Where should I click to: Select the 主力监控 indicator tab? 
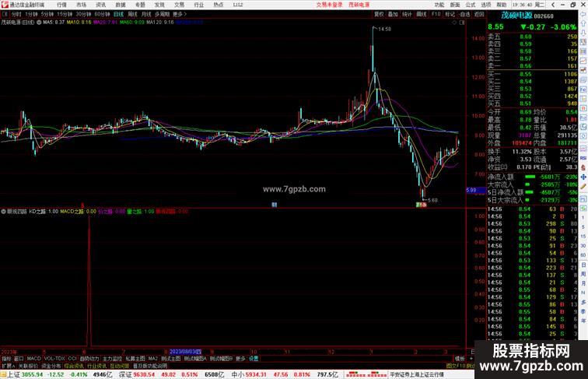112,359
